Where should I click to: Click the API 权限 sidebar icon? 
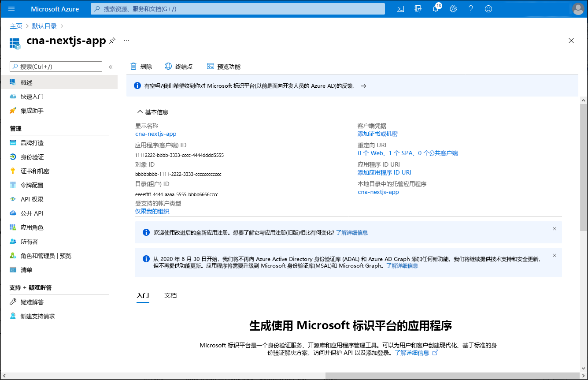click(x=13, y=199)
